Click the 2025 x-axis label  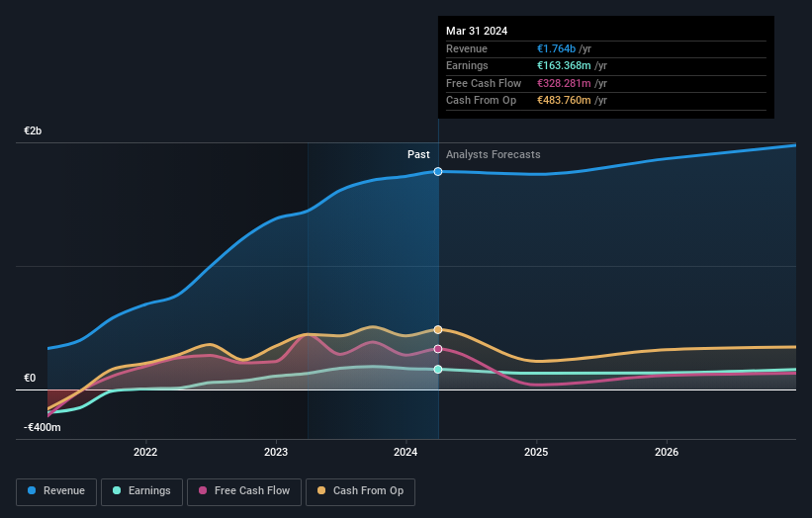(536, 452)
